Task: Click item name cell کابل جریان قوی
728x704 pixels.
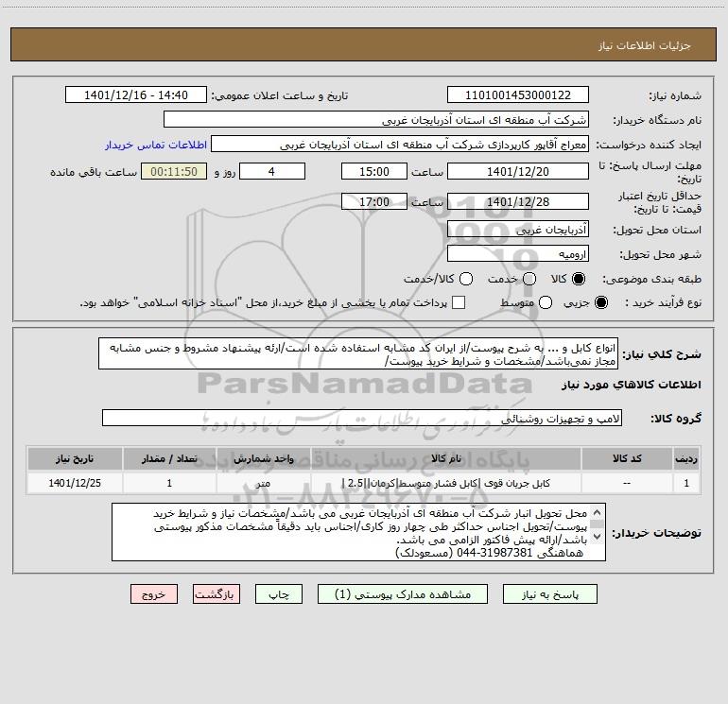Action: [445, 483]
